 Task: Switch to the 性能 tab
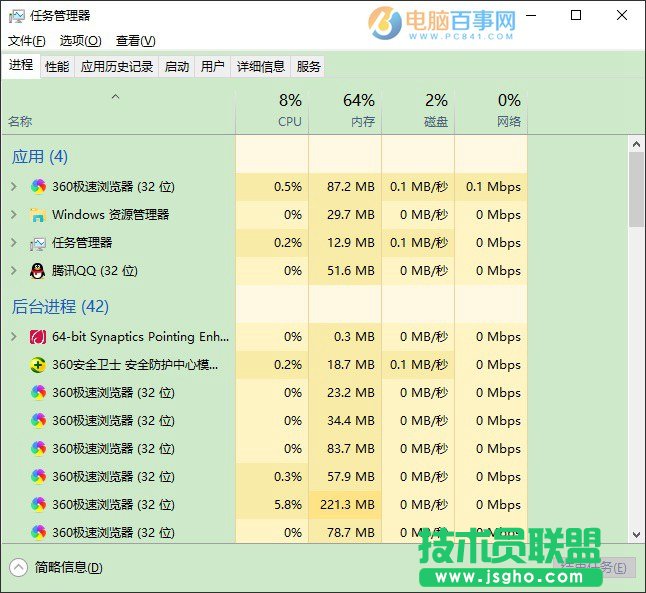tap(57, 67)
